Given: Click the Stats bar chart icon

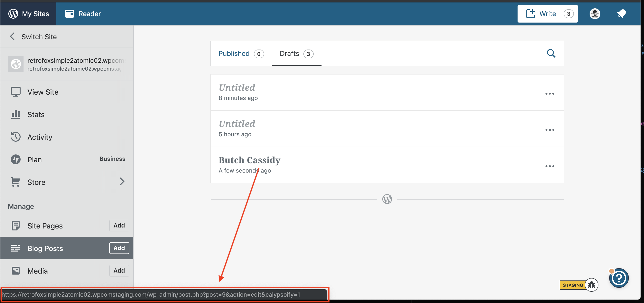Looking at the screenshot, I should pos(15,114).
